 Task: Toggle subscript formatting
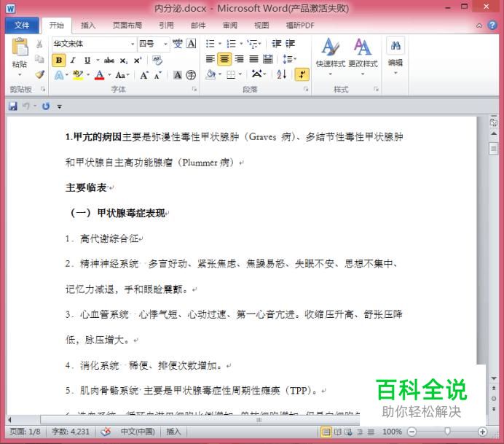124,61
